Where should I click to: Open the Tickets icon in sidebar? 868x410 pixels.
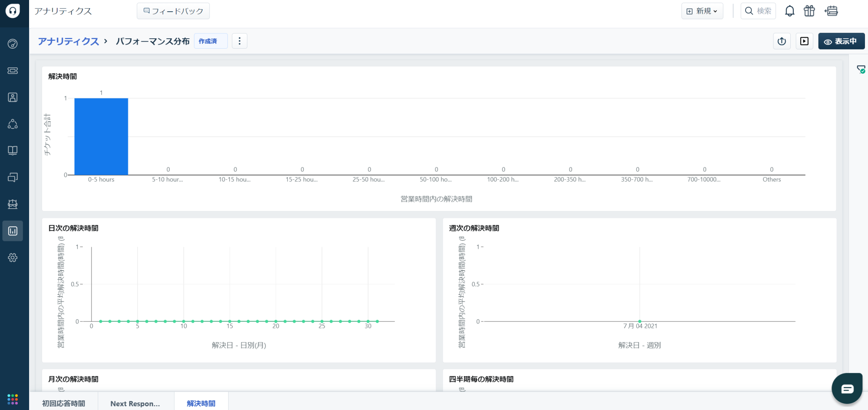point(13,70)
